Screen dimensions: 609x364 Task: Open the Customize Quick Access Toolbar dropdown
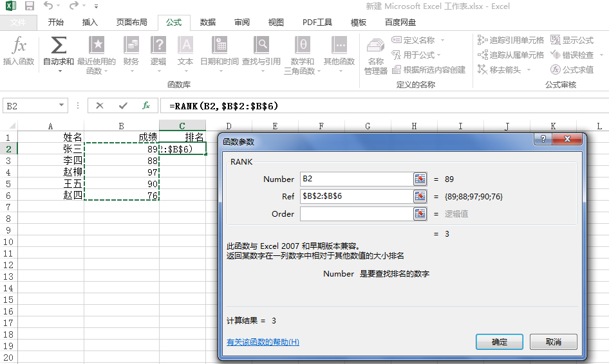96,6
